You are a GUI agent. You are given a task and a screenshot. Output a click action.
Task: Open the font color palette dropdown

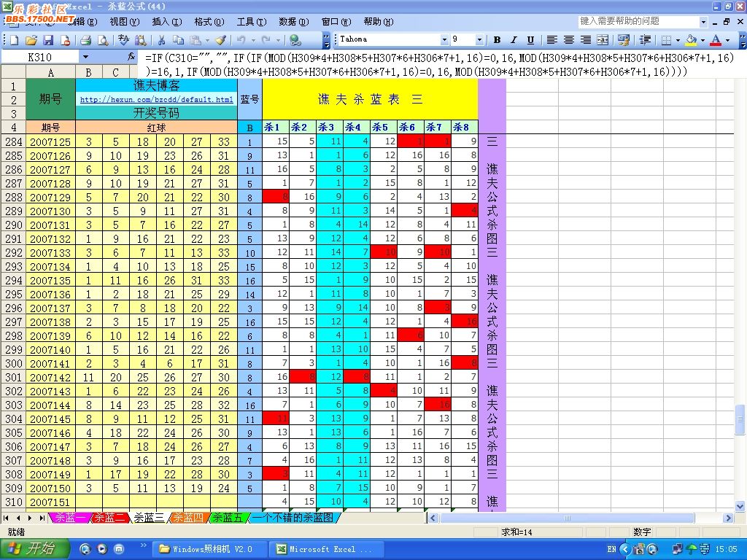tap(727, 40)
